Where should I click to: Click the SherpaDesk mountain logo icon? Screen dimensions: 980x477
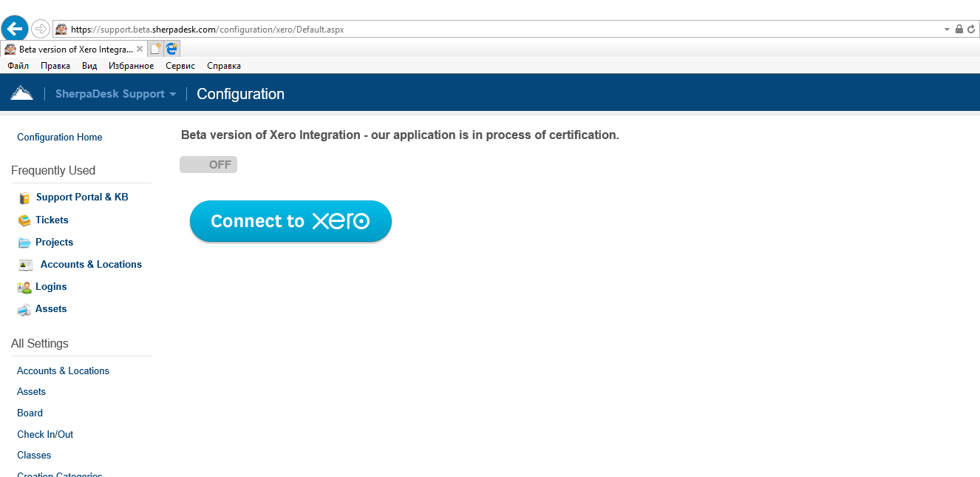click(21, 93)
